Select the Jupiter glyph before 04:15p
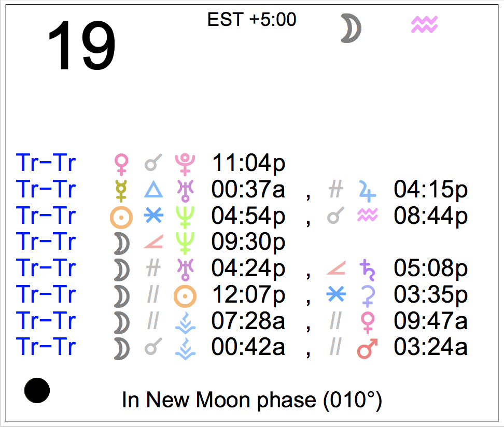 [x=368, y=190]
